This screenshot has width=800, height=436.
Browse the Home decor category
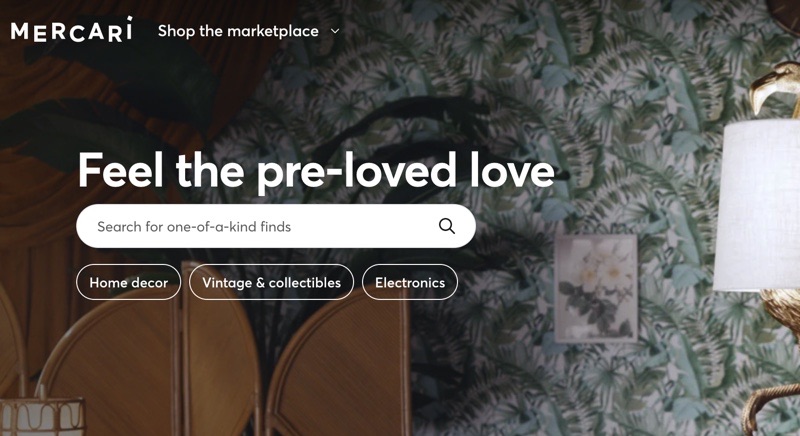[x=129, y=282]
